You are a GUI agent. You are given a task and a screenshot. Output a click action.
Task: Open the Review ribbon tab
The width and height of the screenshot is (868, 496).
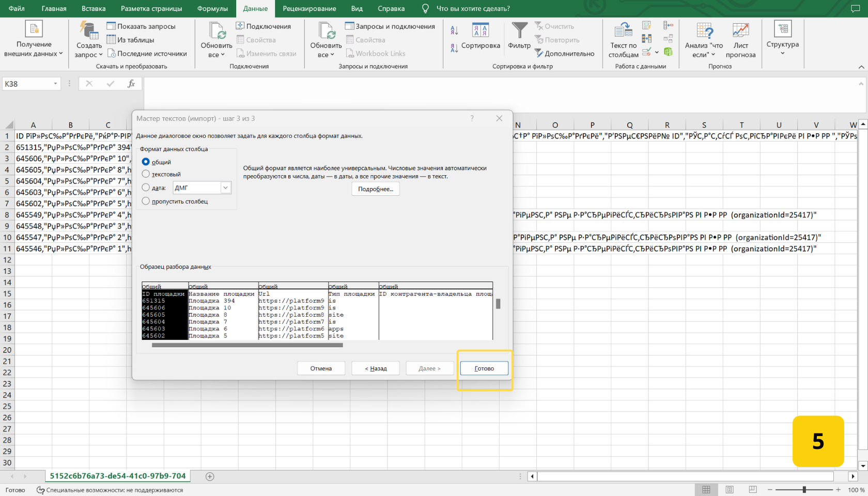coord(309,9)
